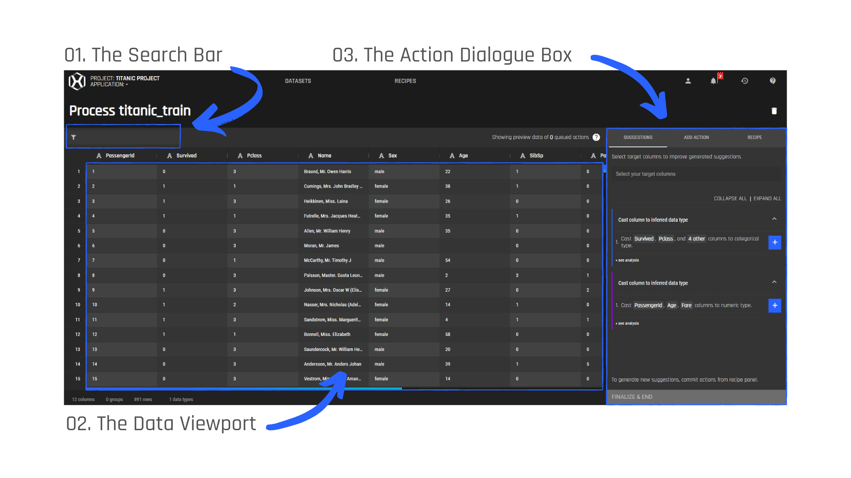Select the Age column header
This screenshot has width=851, height=478.
[463, 156]
